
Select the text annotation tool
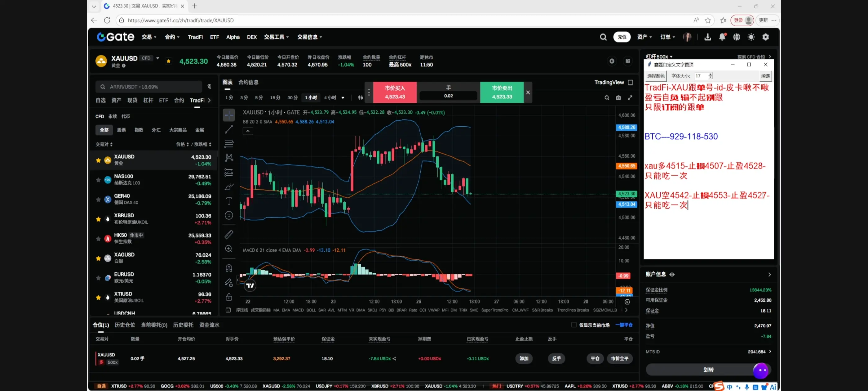229,201
